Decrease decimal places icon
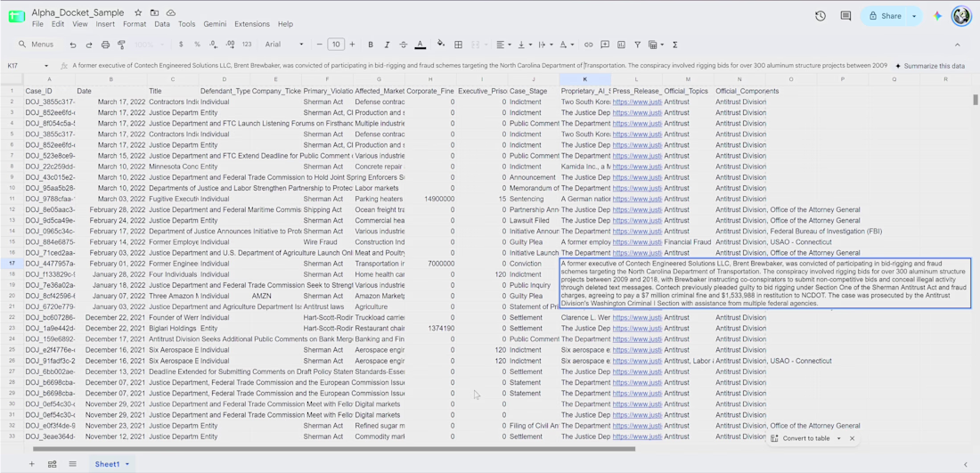This screenshot has width=980, height=473. [x=214, y=45]
